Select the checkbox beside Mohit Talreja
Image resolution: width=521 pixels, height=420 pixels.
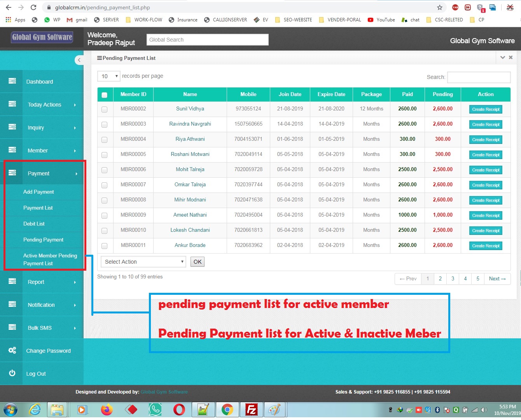(x=105, y=170)
